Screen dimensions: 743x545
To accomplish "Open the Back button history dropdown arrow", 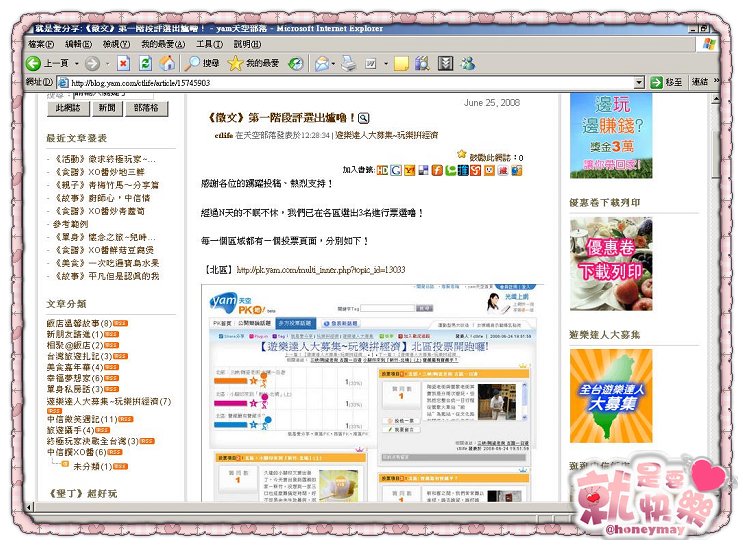I will pyautogui.click(x=77, y=63).
